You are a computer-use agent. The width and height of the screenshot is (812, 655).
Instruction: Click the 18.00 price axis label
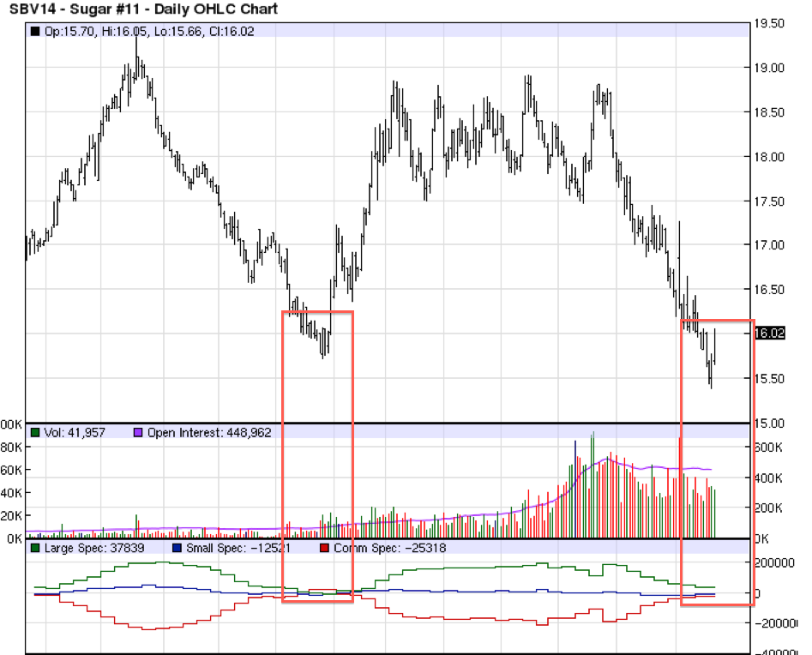769,157
